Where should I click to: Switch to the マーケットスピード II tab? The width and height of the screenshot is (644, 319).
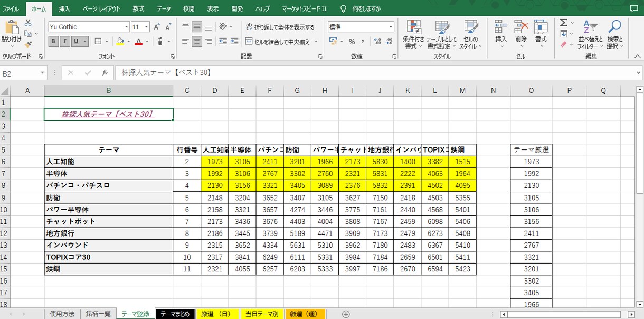point(304,9)
